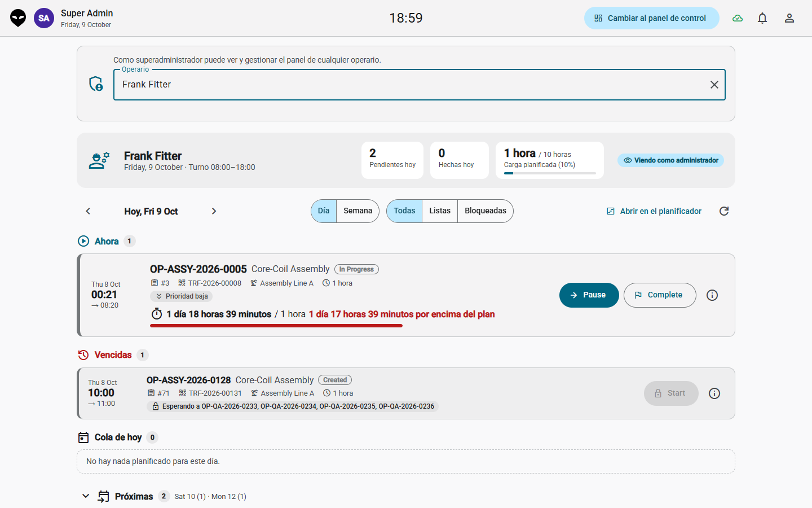The height and width of the screenshot is (508, 812).
Task: Open Abrir en el planificador link
Action: coord(654,211)
